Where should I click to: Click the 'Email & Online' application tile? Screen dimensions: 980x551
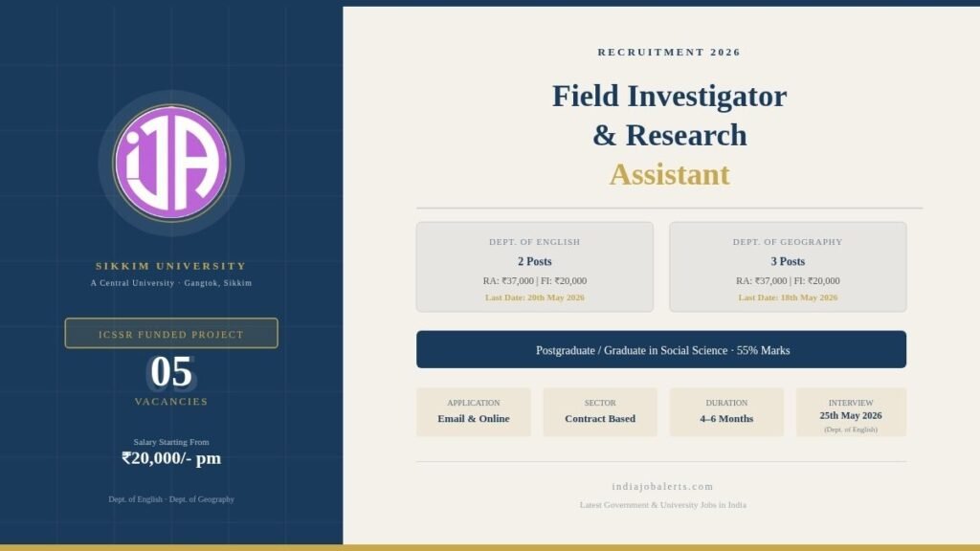(x=474, y=412)
